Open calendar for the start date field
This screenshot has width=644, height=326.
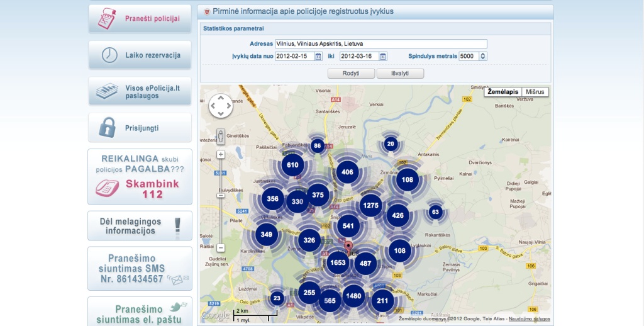coord(318,57)
